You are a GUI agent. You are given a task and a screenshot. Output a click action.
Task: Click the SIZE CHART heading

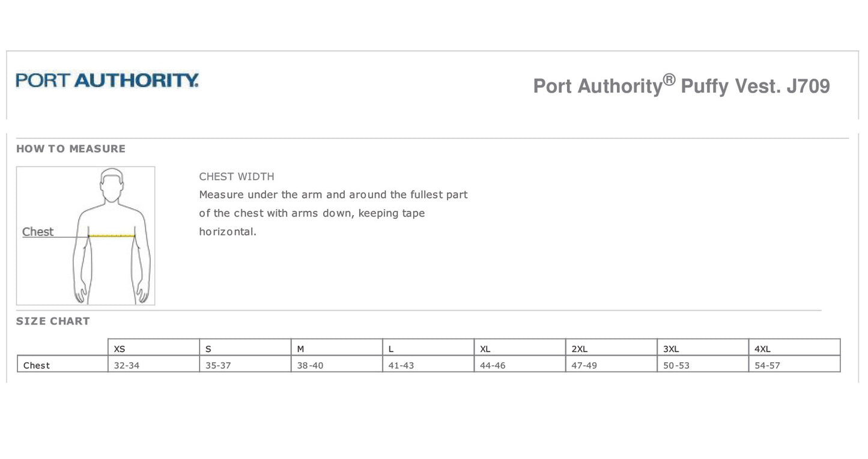(53, 321)
